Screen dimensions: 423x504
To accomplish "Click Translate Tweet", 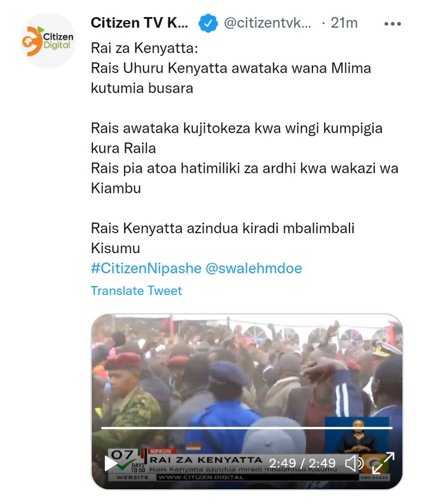I will pos(136,291).
